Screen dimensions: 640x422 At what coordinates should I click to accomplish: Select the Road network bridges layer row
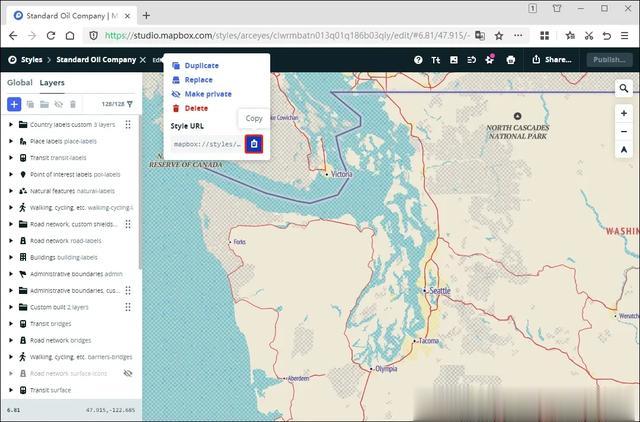click(x=70, y=340)
